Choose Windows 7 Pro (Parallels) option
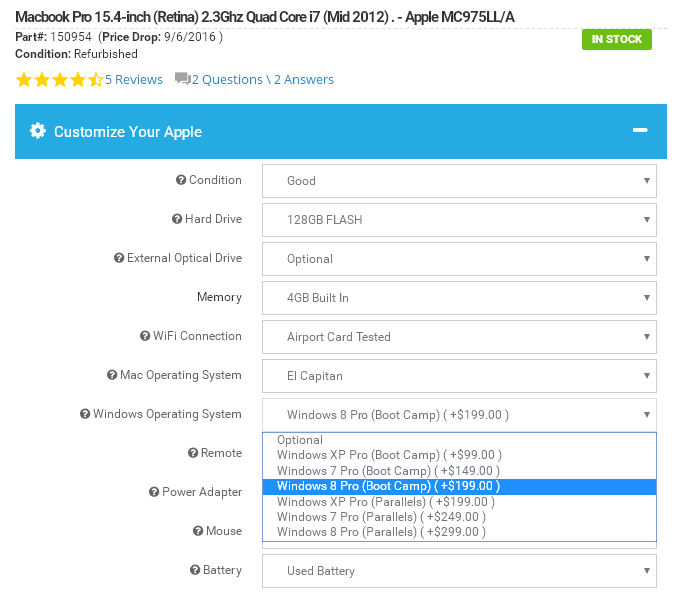The image size is (681, 592). pyautogui.click(x=459, y=517)
